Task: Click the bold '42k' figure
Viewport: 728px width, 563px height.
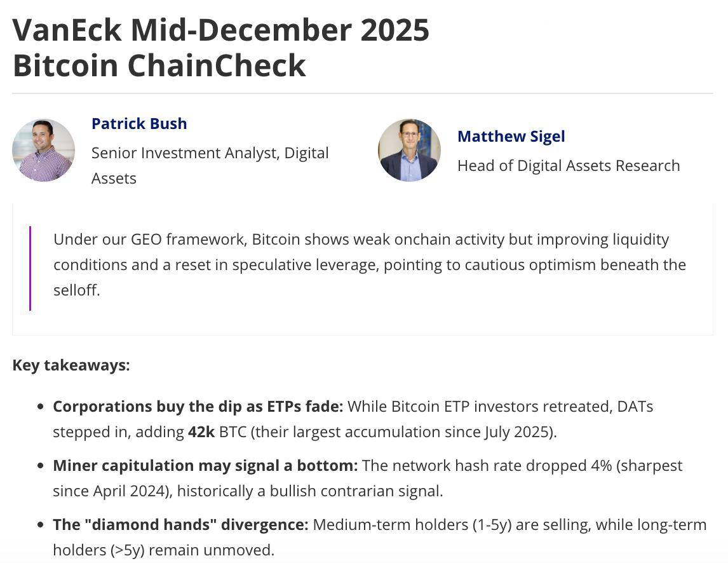Action: point(201,431)
